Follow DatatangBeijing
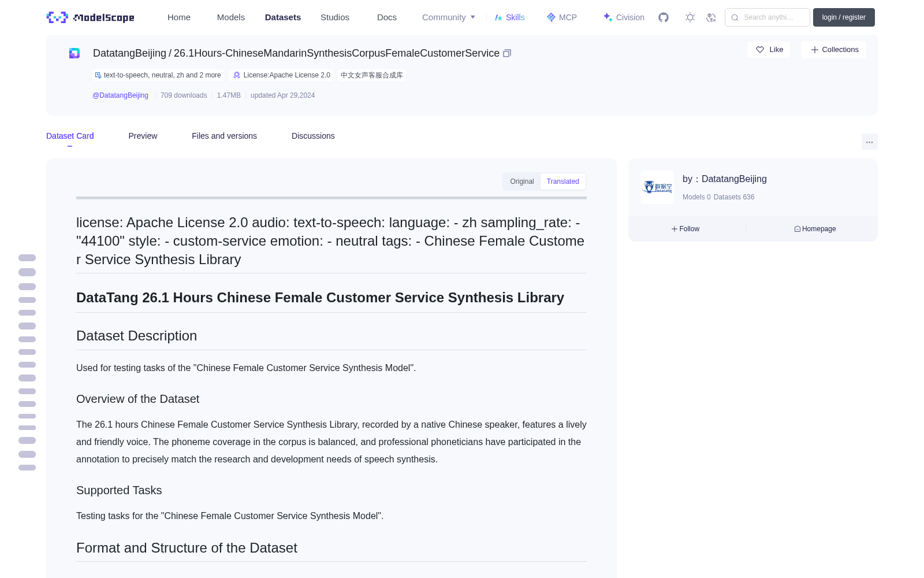The image size is (924, 578). pyautogui.click(x=685, y=229)
